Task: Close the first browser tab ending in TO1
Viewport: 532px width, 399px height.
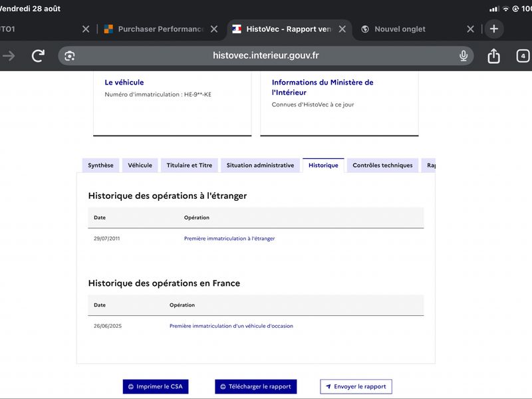Action: tap(86, 29)
